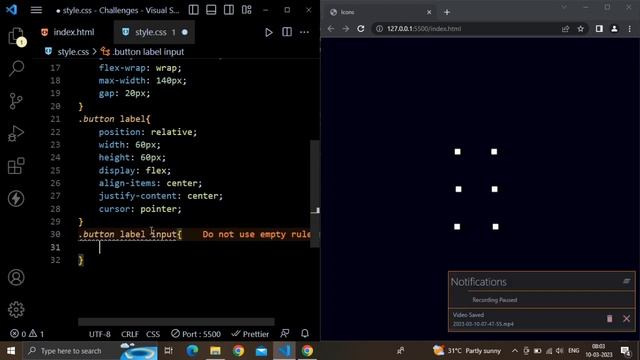Viewport: 640px width, 360px height.
Task: Open a new Chrome tab
Action: 447,12
